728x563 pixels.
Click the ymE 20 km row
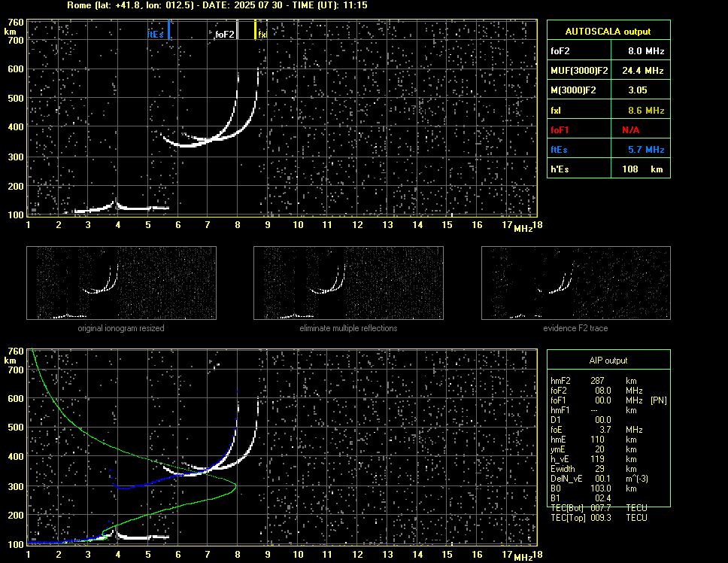(593, 449)
